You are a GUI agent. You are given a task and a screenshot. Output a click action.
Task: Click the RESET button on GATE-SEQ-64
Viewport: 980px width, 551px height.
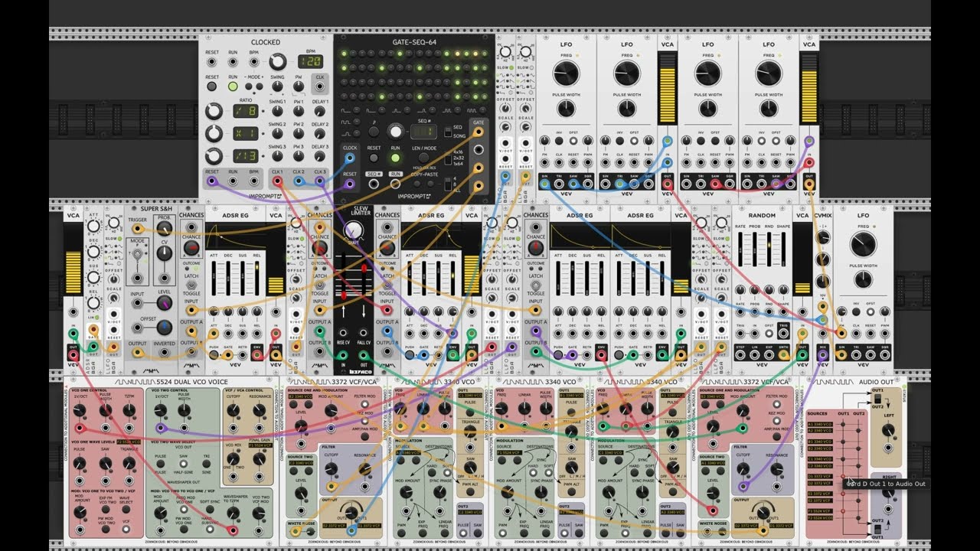374,158
